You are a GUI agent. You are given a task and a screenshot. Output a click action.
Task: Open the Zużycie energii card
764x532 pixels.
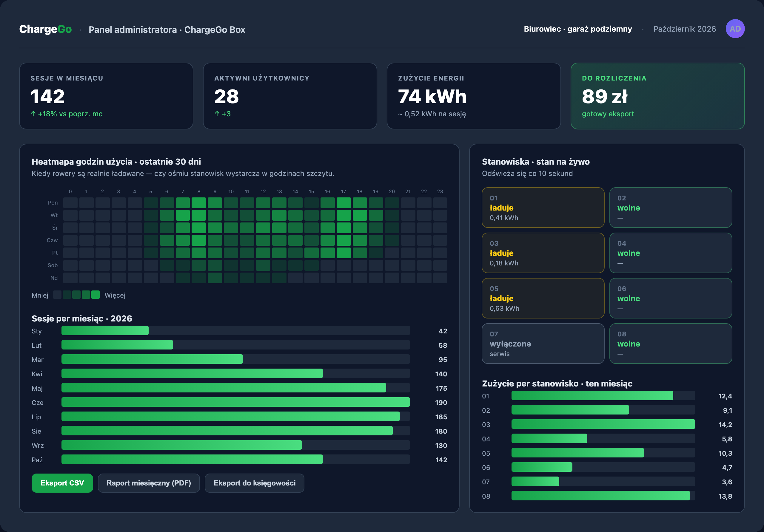click(474, 96)
